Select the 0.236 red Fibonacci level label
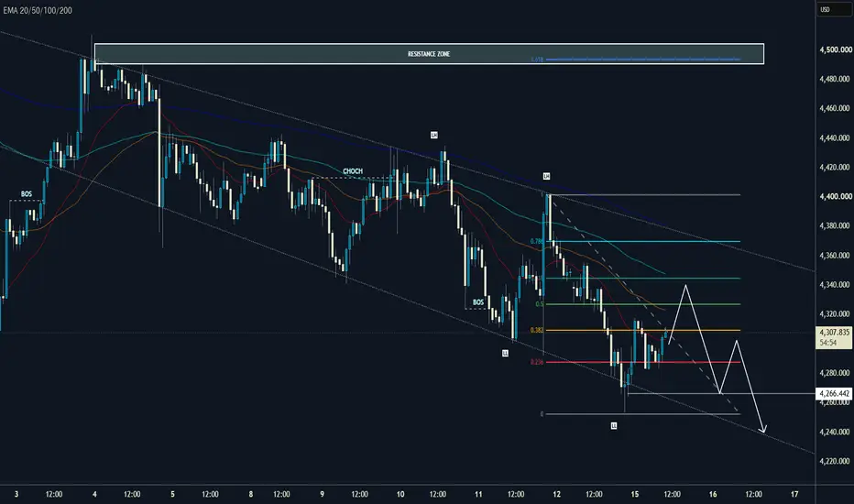 [x=536, y=362]
